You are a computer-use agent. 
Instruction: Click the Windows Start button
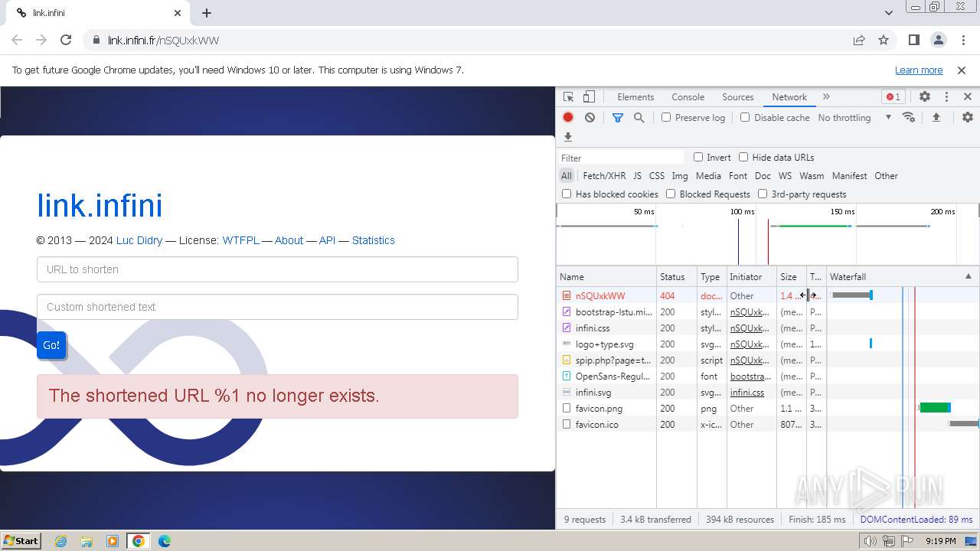(x=21, y=540)
